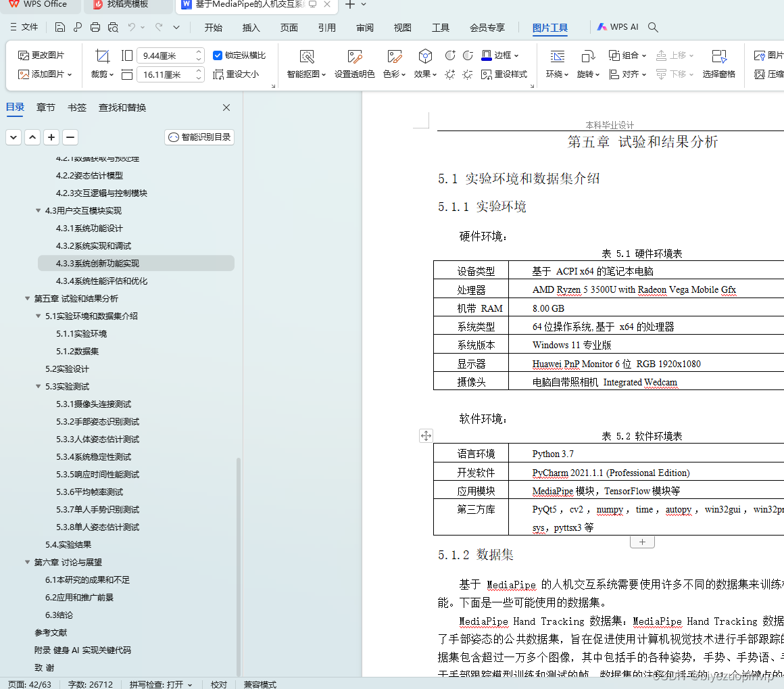The image size is (784, 689).
Task: Click 重设大小 reset size button
Action: point(236,74)
